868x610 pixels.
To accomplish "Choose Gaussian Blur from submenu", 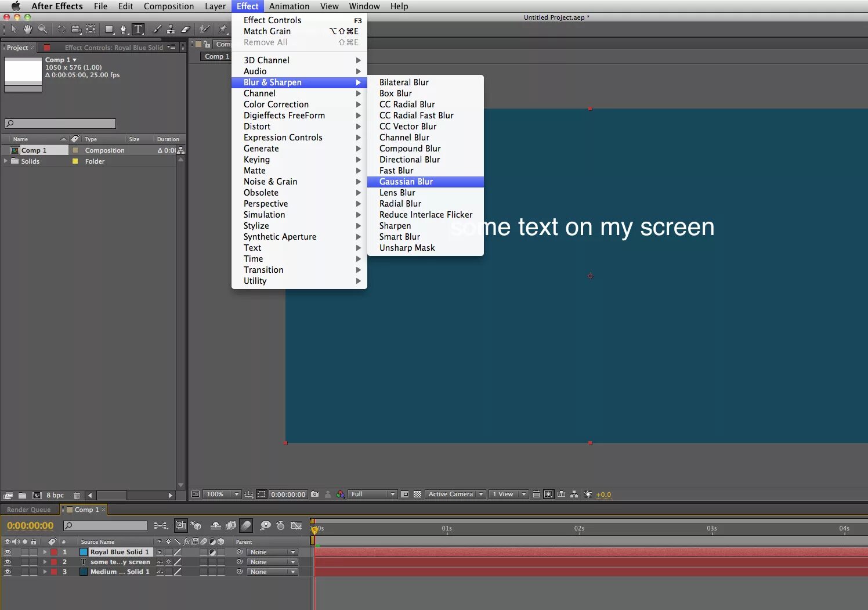I will (425, 182).
